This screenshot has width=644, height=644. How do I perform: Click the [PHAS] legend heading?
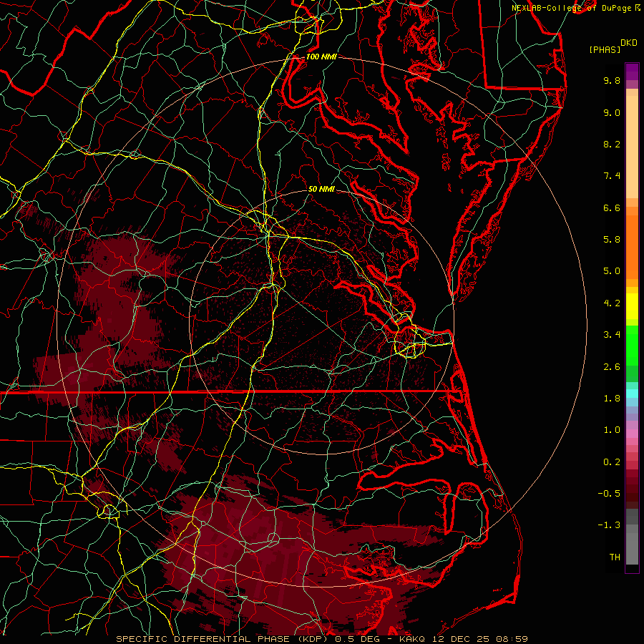pyautogui.click(x=605, y=50)
